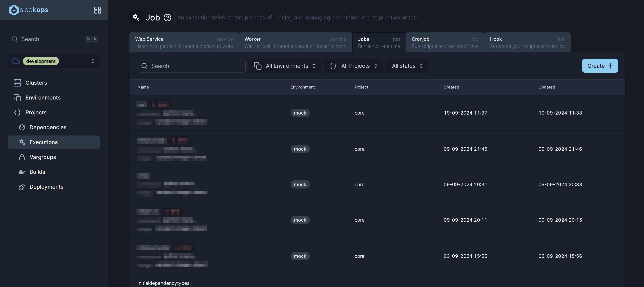Click updated date 03-09-2024 15:56
This screenshot has width=644, height=287.
(x=560, y=256)
